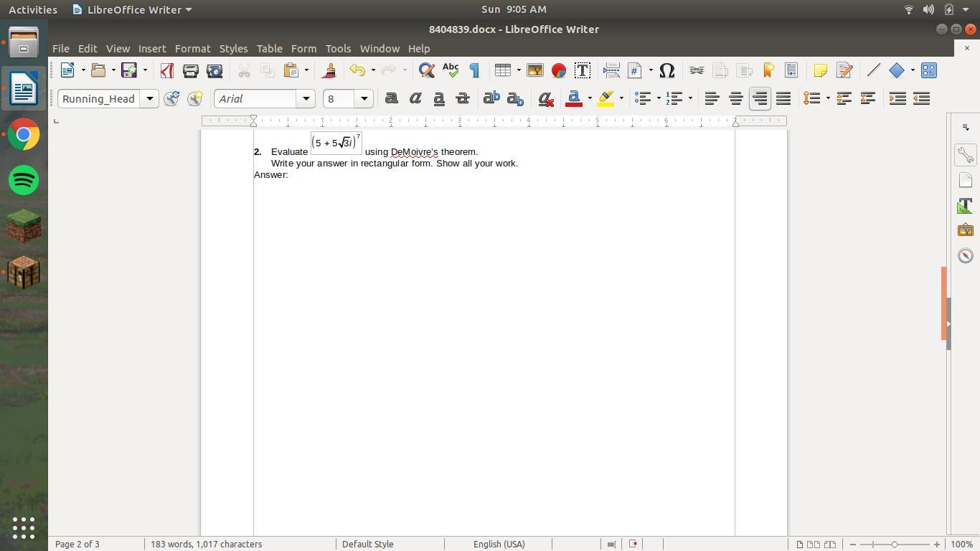Image resolution: width=980 pixels, height=551 pixels.
Task: Open the font size dropdown arrow
Action: pyautogui.click(x=364, y=98)
